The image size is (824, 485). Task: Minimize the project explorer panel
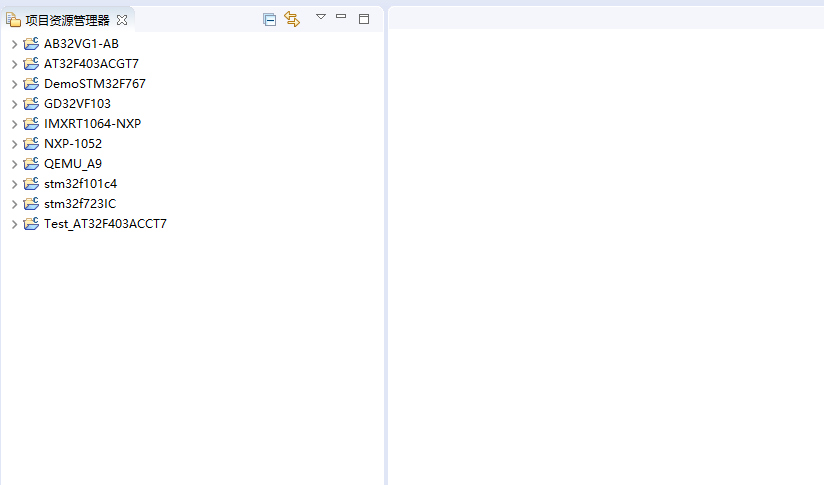pos(341,17)
